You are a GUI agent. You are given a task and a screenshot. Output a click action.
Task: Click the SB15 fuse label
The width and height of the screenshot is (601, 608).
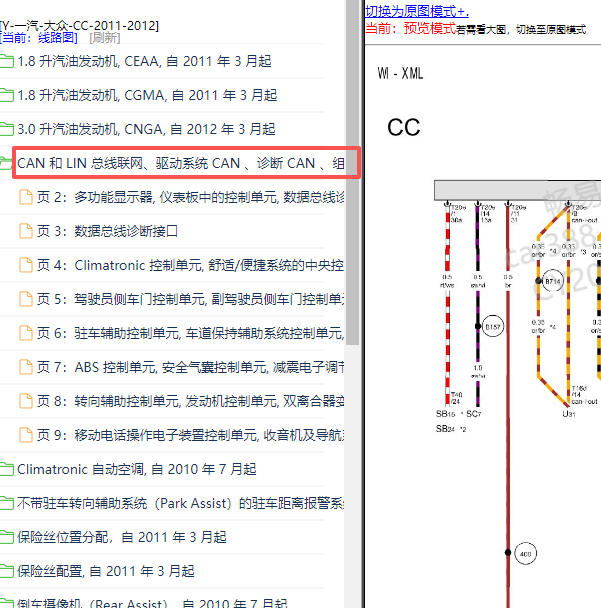(446, 414)
